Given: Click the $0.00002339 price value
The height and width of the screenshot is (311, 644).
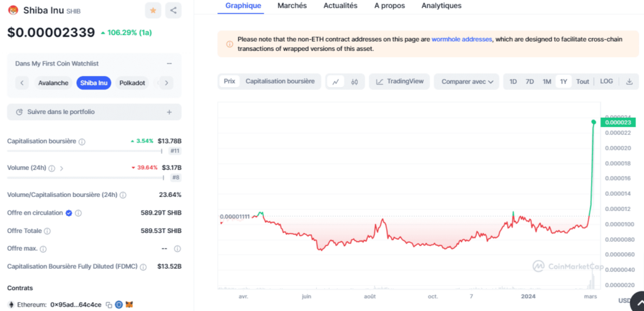Looking at the screenshot, I should click(51, 33).
